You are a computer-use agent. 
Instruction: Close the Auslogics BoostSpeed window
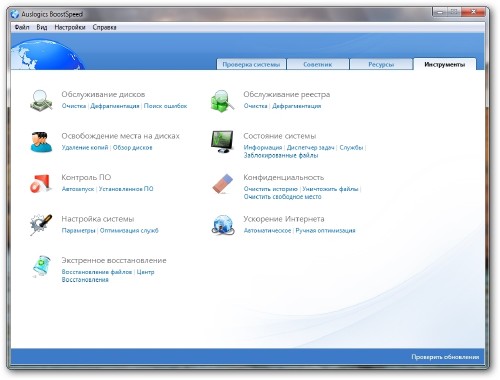[x=473, y=12]
